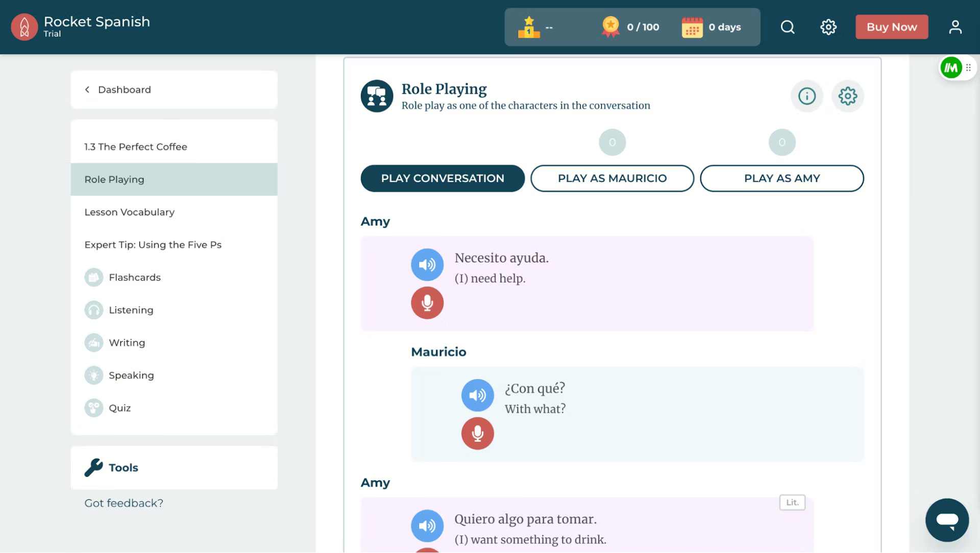Click the phrase "¿Con qué?"
The image size is (980, 553).
pos(535,389)
